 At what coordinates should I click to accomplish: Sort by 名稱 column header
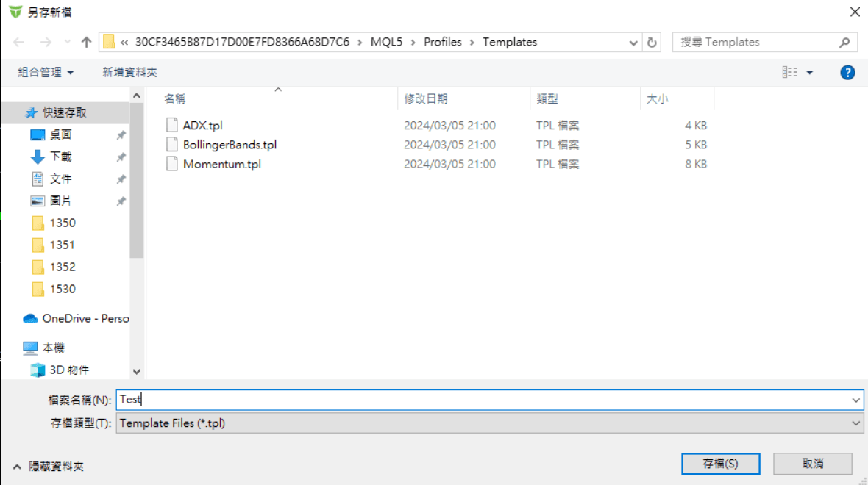[x=175, y=99]
